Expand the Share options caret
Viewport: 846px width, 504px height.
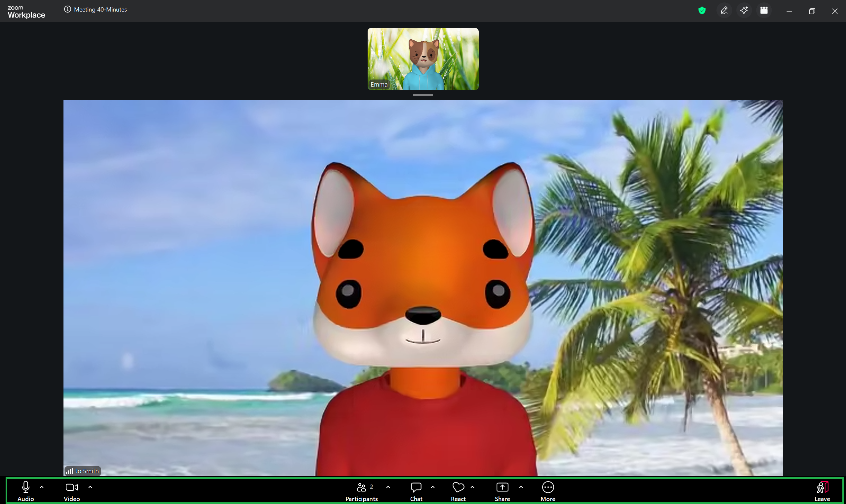[521, 487]
